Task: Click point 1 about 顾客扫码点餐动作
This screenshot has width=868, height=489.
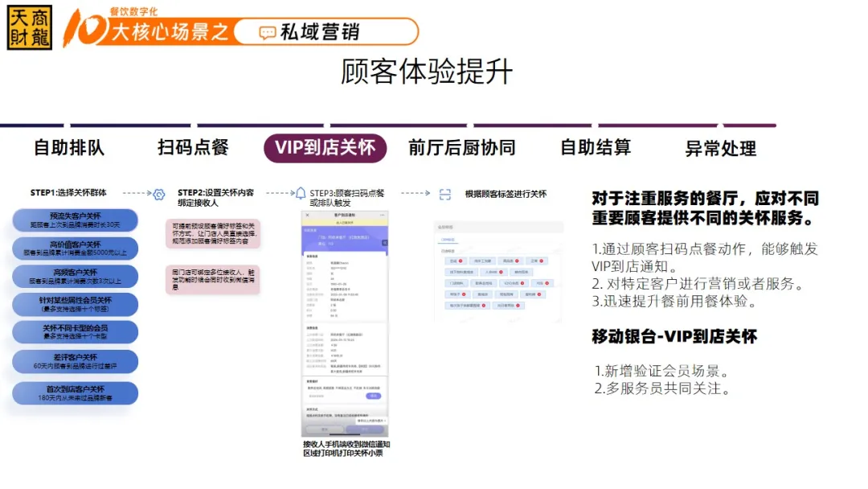Action: [705, 257]
